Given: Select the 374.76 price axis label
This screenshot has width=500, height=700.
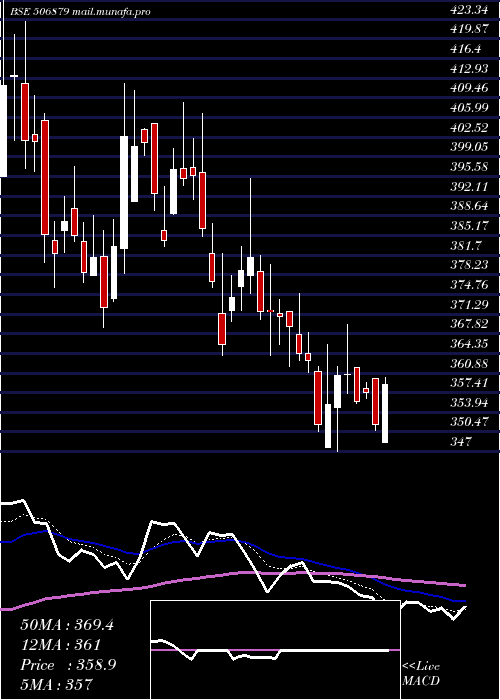Looking at the screenshot, I should coord(469,285).
